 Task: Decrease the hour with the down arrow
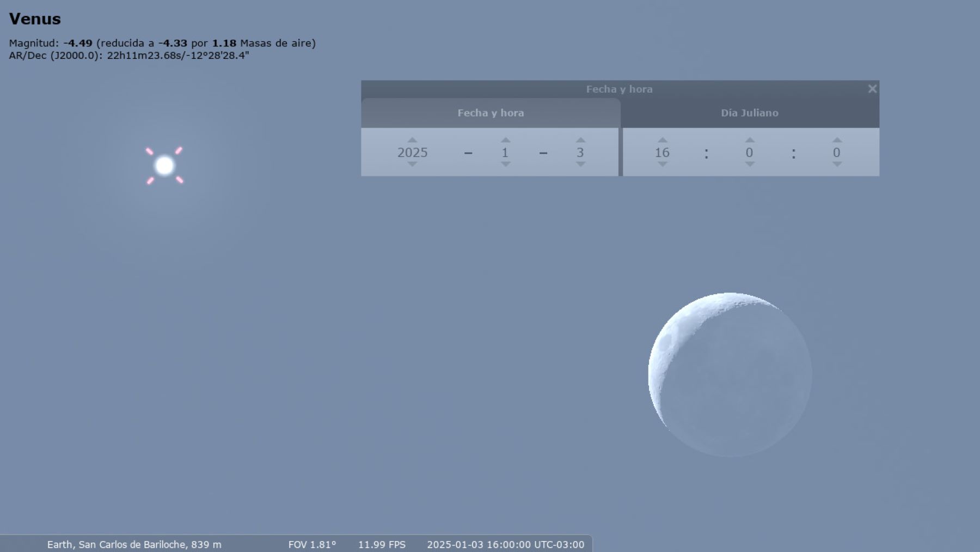click(662, 164)
